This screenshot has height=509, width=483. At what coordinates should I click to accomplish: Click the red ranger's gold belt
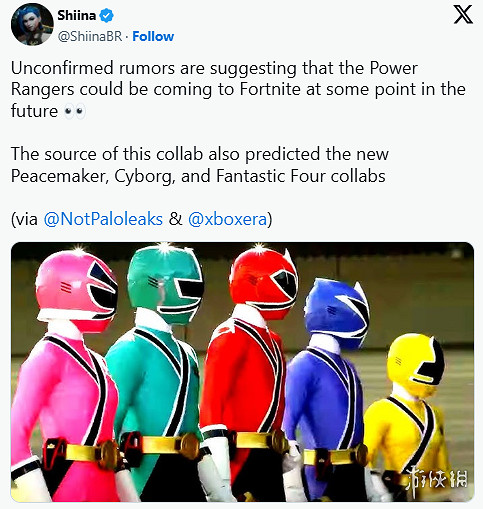coord(260,441)
